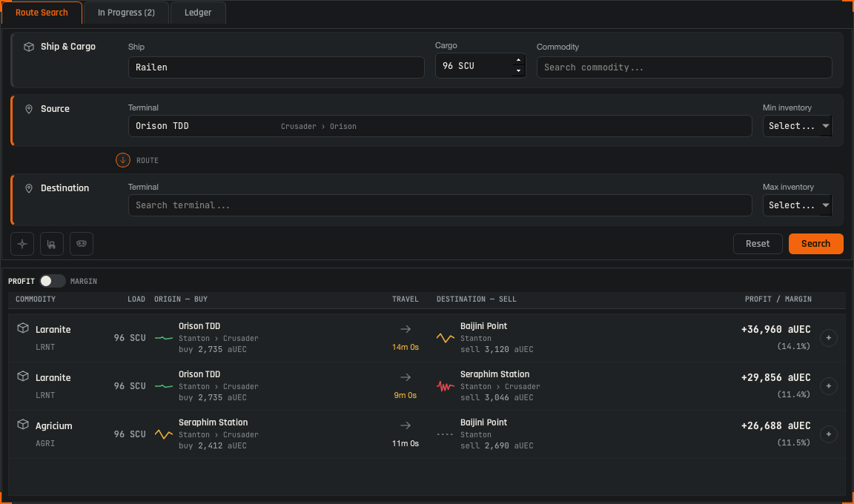854x504 pixels.
Task: Click the ship filter icon button
Action: click(22, 244)
